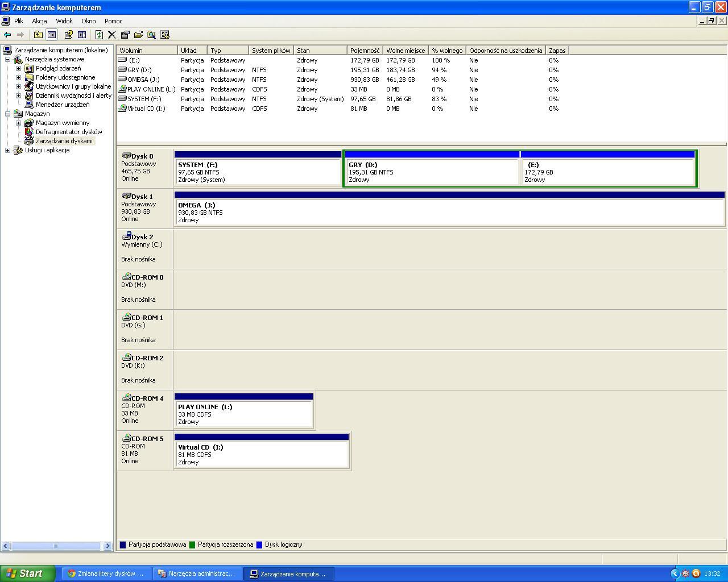Open the Widok menu
The width and height of the screenshot is (728, 582).
64,21
